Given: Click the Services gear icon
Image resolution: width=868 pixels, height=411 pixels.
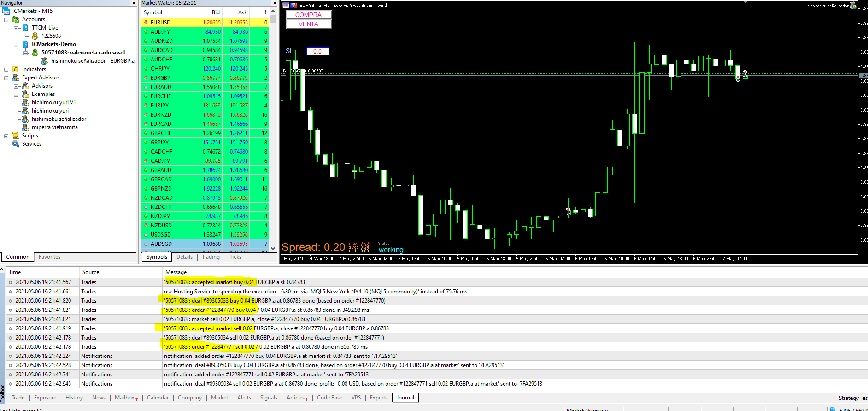Looking at the screenshot, I should (x=16, y=144).
